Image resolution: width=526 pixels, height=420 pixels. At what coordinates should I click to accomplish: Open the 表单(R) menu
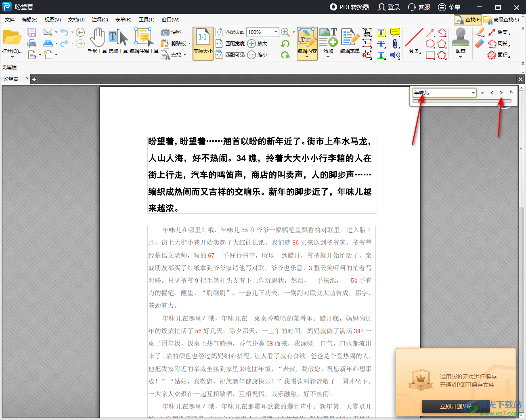pyautogui.click(x=123, y=19)
